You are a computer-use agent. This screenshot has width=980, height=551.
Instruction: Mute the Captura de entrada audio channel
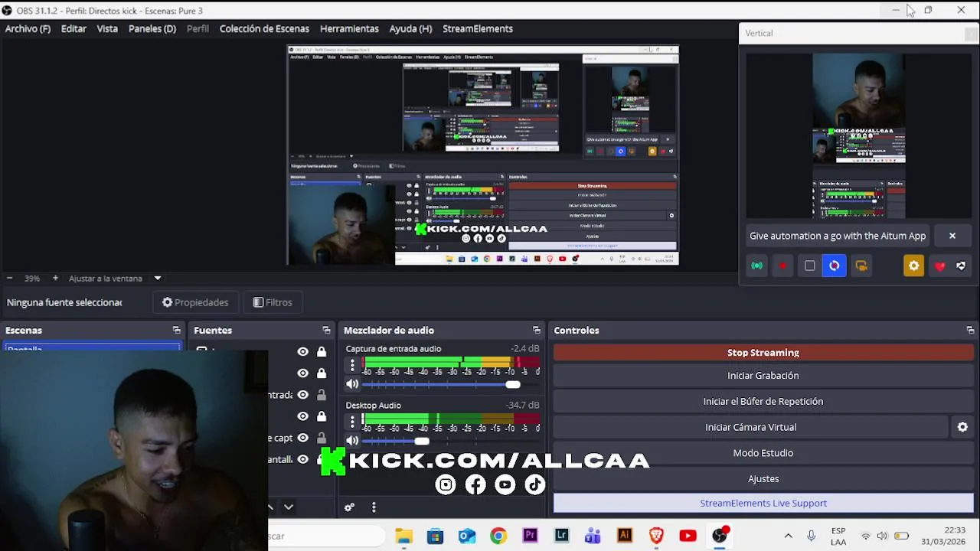click(x=352, y=384)
